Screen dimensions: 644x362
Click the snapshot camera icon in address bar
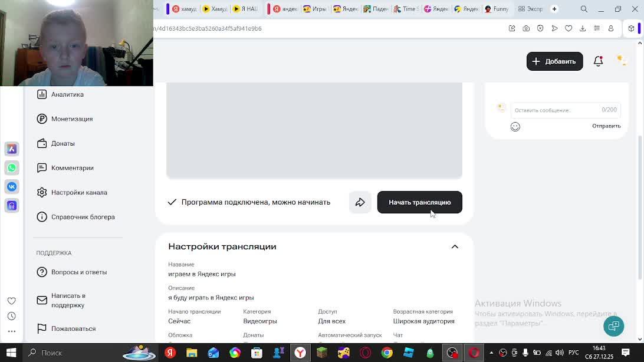pyautogui.click(x=526, y=28)
